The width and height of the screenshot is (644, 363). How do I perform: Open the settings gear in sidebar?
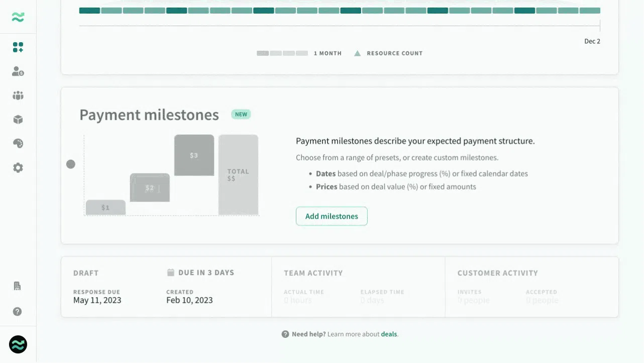point(18,168)
